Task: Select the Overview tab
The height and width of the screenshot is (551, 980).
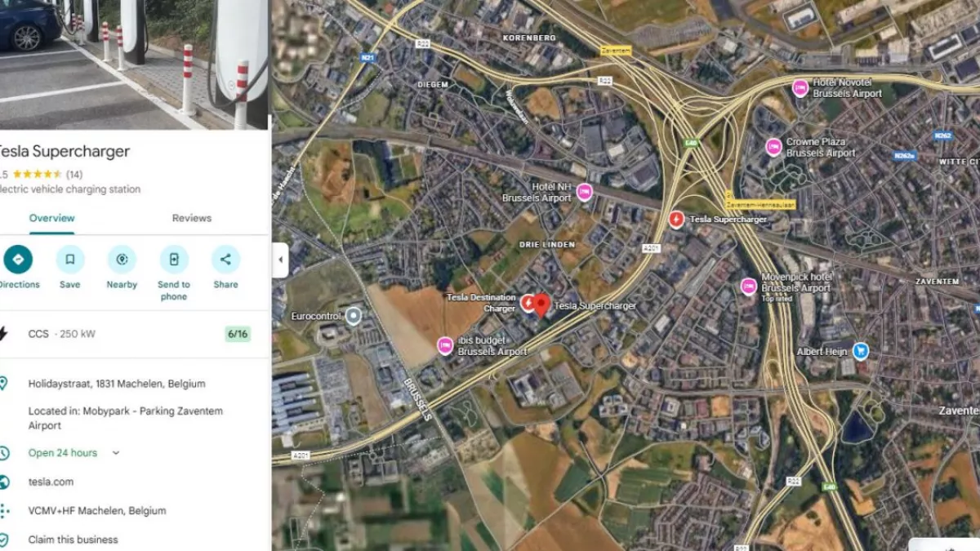Action: coord(52,218)
